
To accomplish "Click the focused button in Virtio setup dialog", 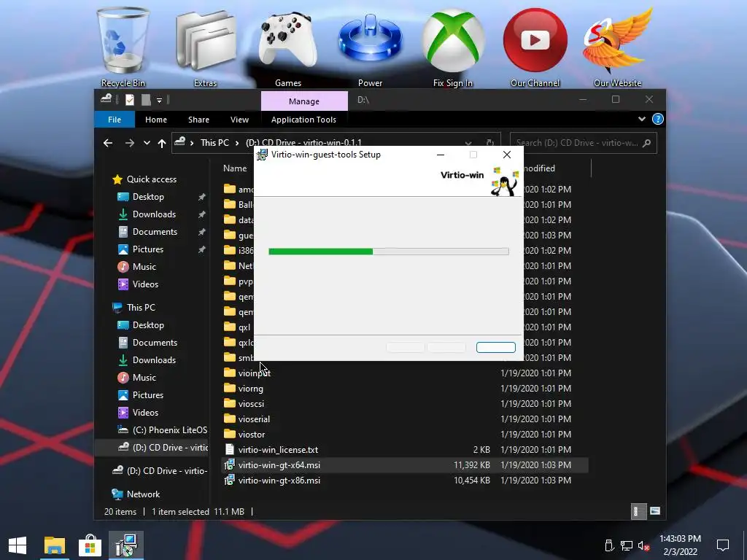I will (496, 347).
